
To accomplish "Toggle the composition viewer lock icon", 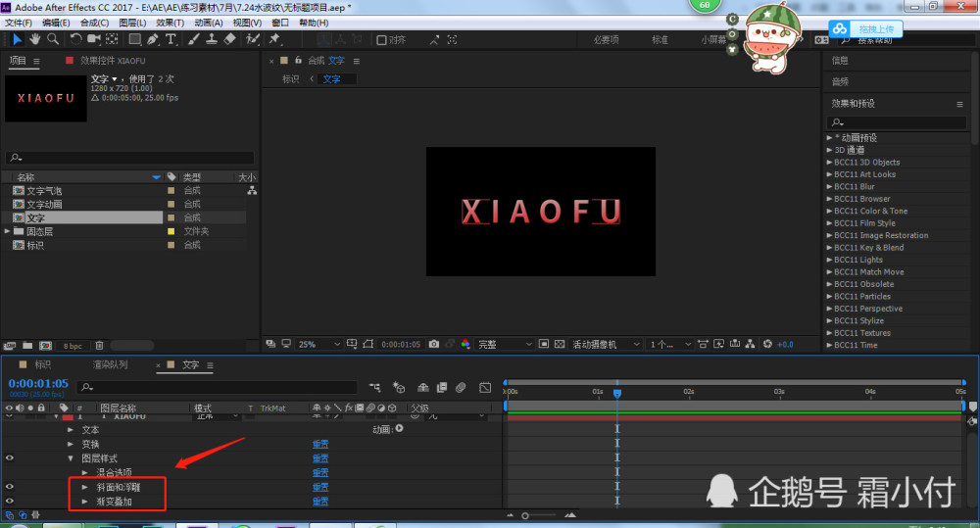I will [x=298, y=60].
